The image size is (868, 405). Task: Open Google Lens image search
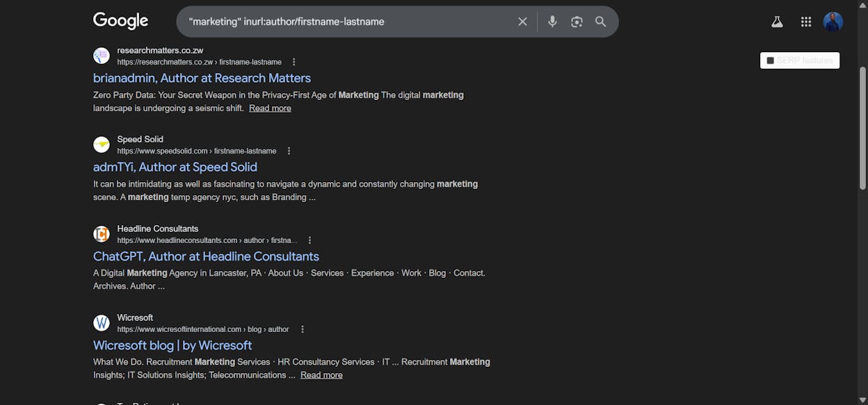[577, 22]
